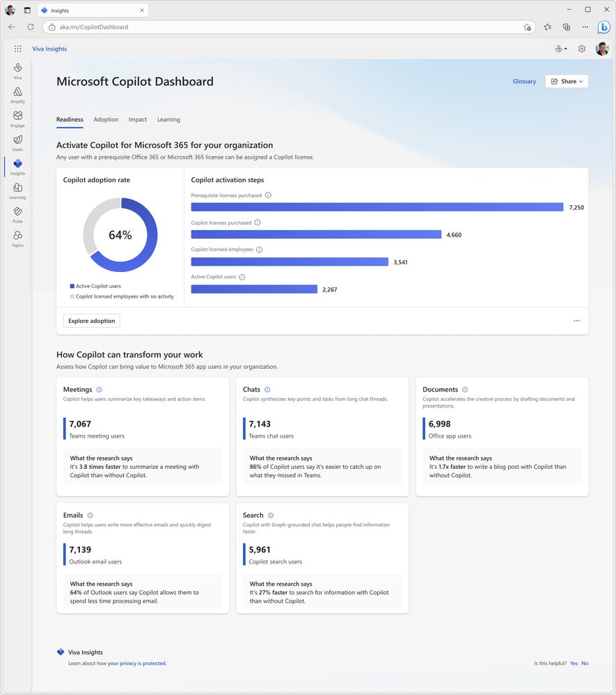Open the settings gear in Viva header
The height and width of the screenshot is (695, 616).
582,49
